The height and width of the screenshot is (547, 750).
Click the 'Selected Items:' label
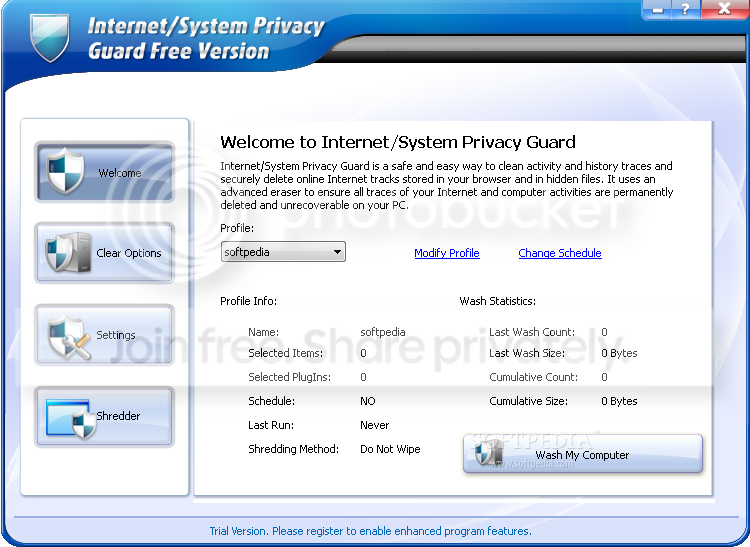pyautogui.click(x=286, y=353)
